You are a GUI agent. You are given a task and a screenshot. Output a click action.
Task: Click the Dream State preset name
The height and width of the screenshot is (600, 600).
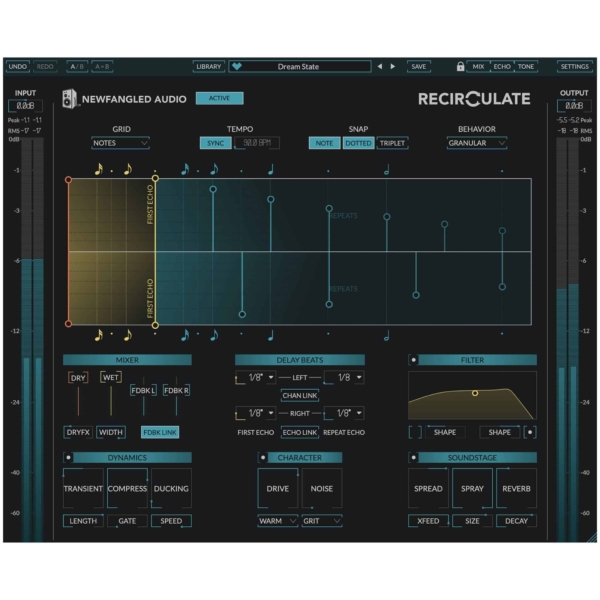click(298, 67)
